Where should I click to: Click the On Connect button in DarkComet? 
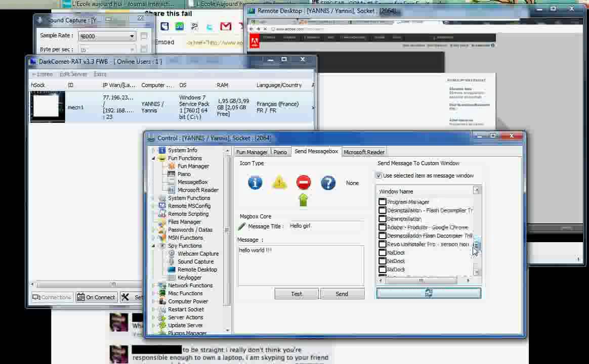(97, 297)
